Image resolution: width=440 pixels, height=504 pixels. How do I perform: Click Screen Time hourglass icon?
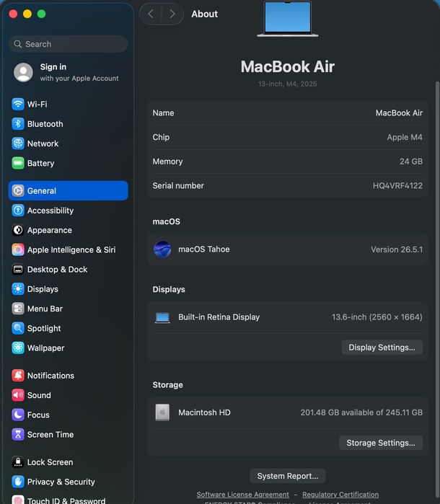(x=18, y=434)
